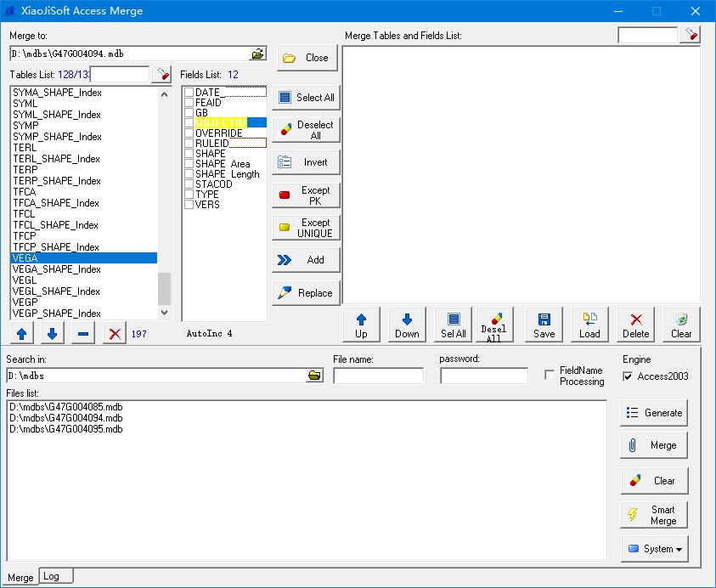Click the Up arrow button
This screenshot has width=716, height=588.
point(361,325)
